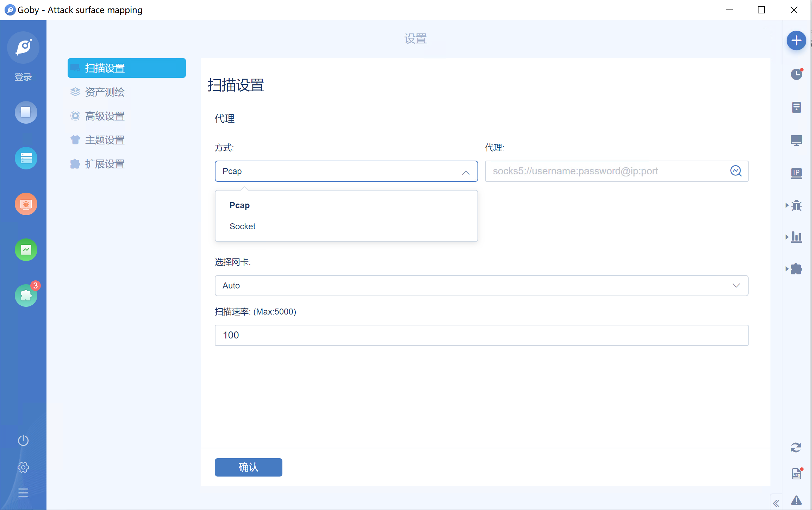Click the warning triangle icon
Image resolution: width=812 pixels, height=510 pixels.
797,500
